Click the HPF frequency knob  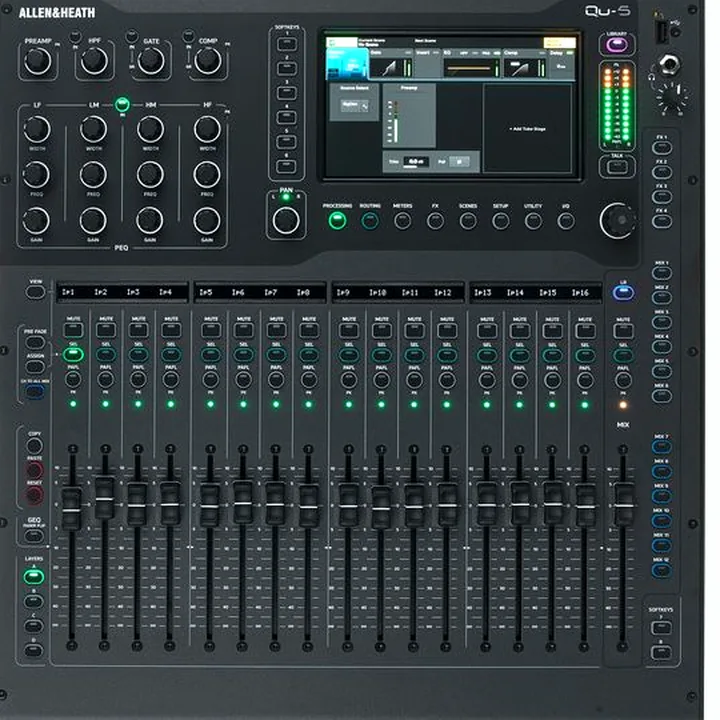tap(94, 61)
